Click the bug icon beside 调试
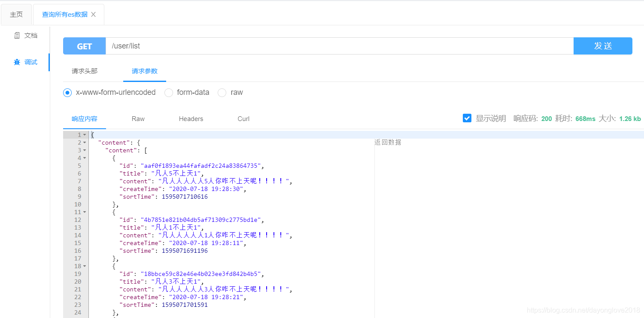Image resolution: width=644 pixels, height=318 pixels. (x=17, y=62)
